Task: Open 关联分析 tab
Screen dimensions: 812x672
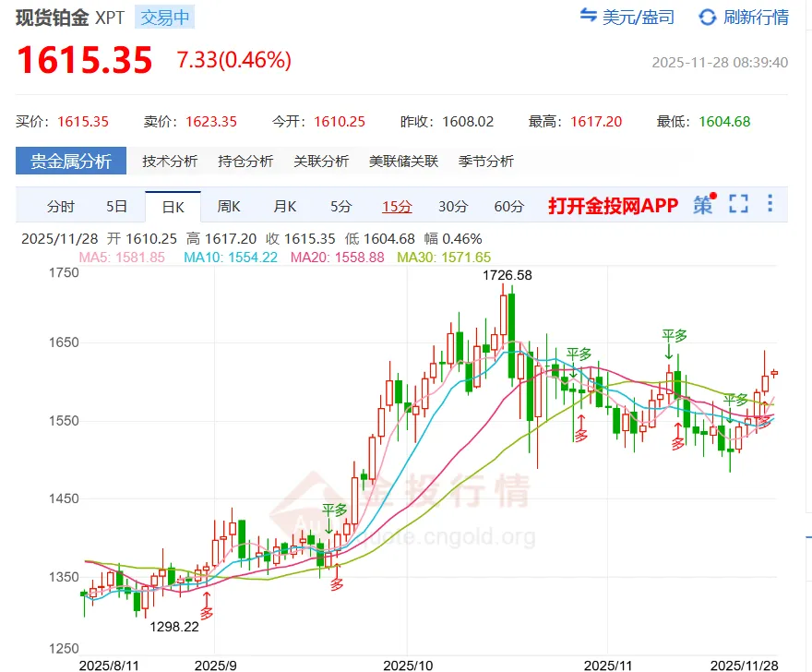Action: coord(321,162)
